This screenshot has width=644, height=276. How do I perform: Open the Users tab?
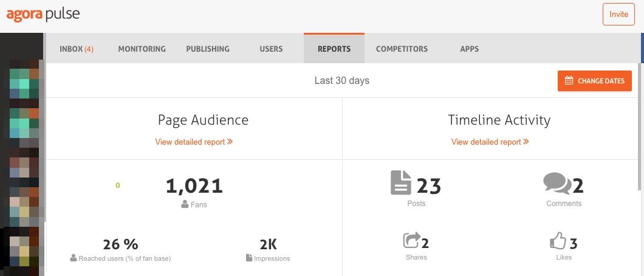[x=271, y=49]
